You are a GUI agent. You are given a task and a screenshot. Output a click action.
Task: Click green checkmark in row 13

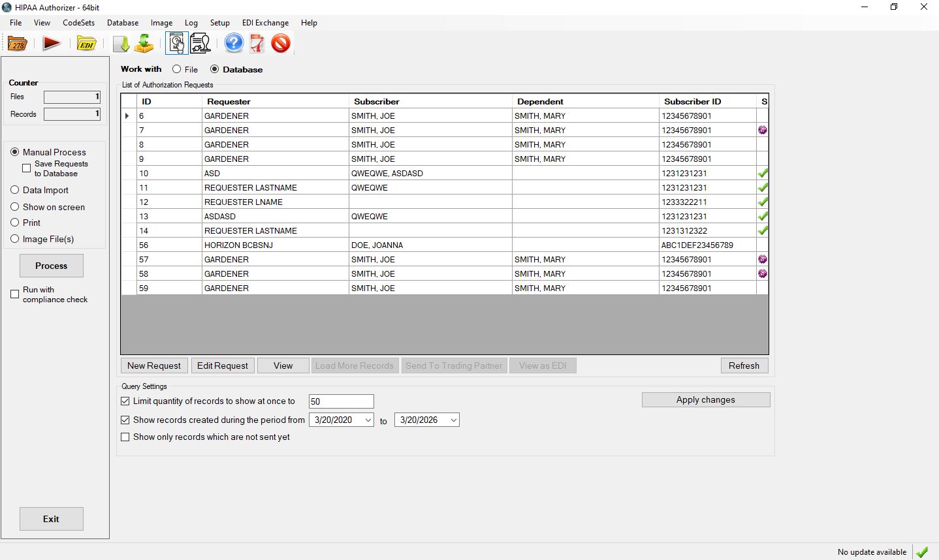click(762, 216)
